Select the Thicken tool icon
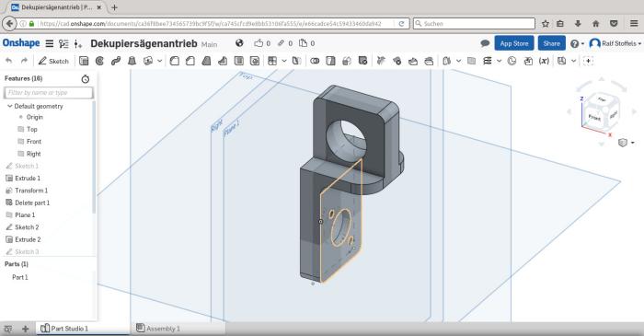 pos(148,61)
